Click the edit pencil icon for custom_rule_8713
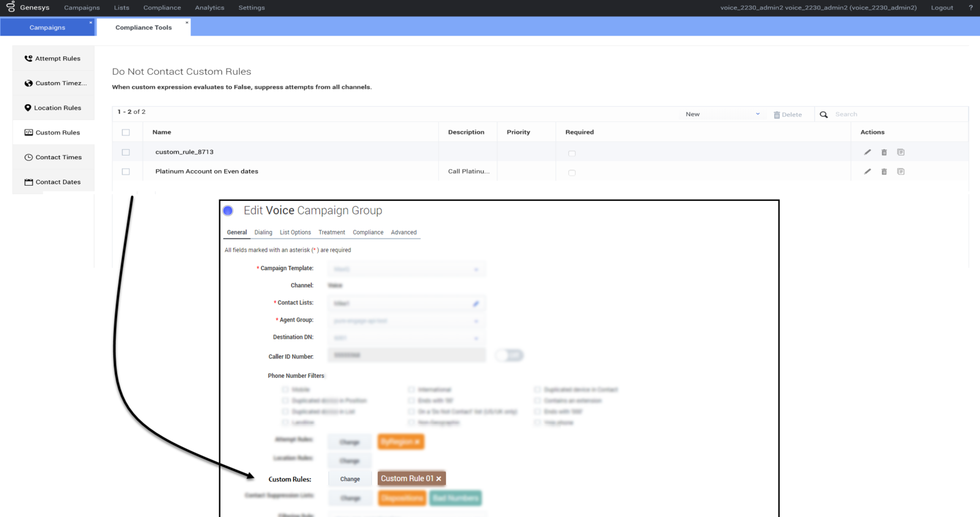 867,153
